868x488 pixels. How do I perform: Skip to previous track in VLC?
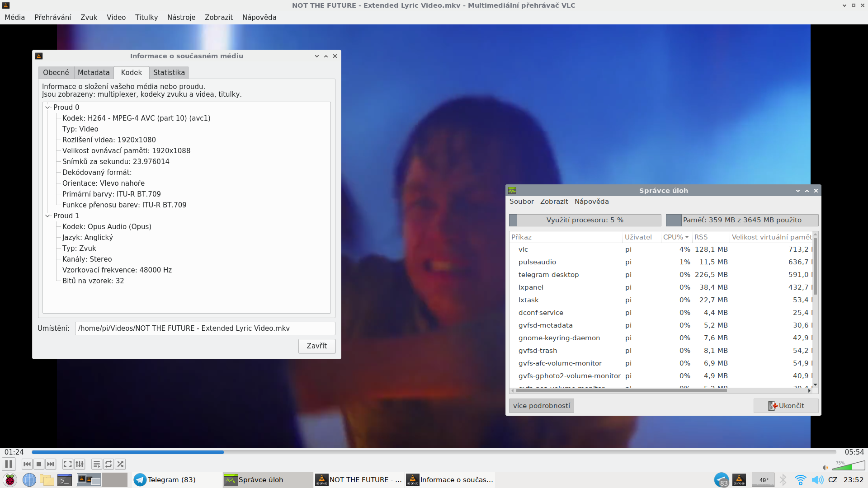click(27, 464)
